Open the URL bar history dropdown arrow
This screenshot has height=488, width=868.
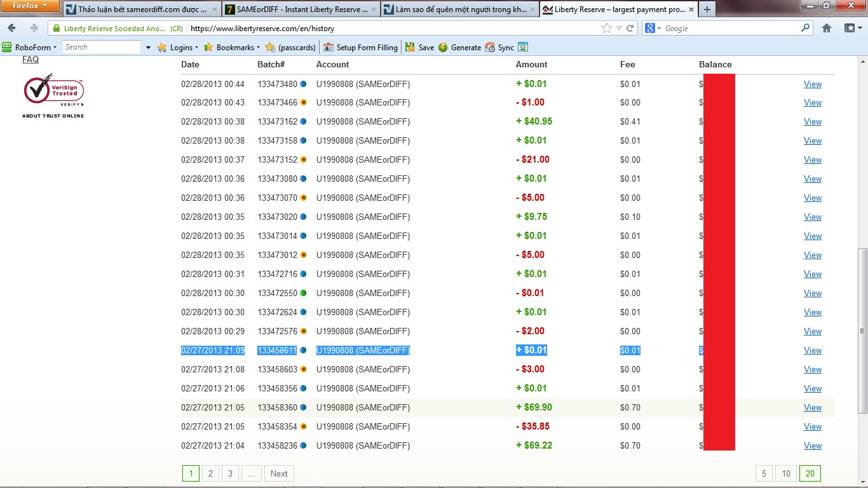point(619,28)
